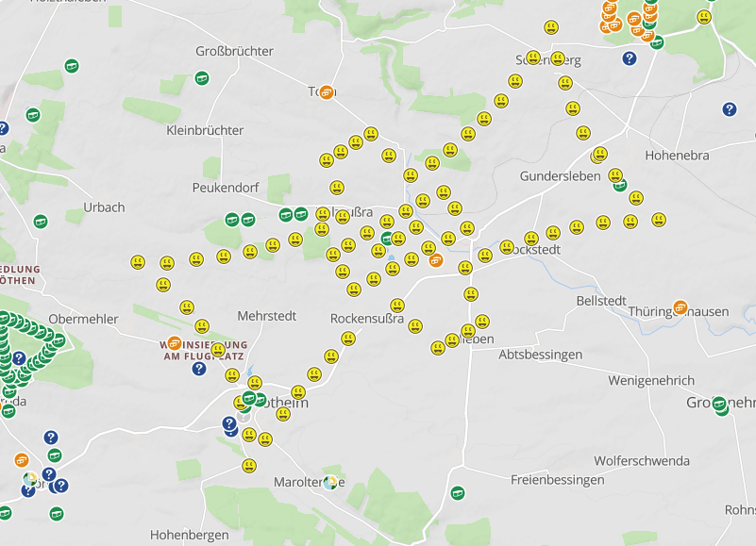Open the green marker at Großenehrich
Screen dimensions: 756x546
pos(721,405)
